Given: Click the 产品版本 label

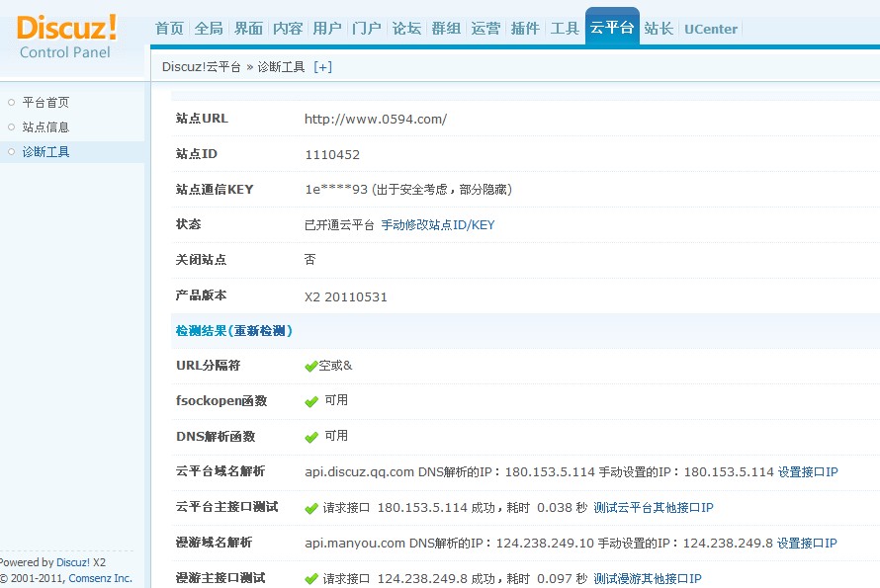Looking at the screenshot, I should click(x=201, y=295).
